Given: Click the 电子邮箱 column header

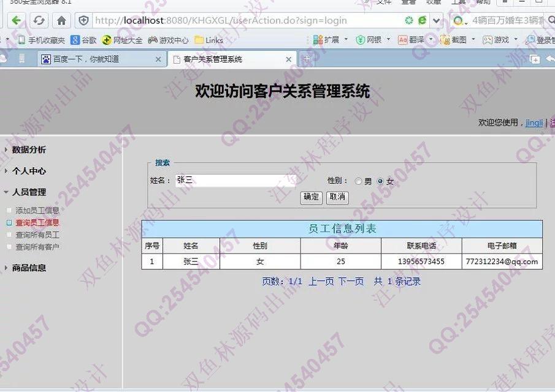Looking at the screenshot, I should click(502, 246).
